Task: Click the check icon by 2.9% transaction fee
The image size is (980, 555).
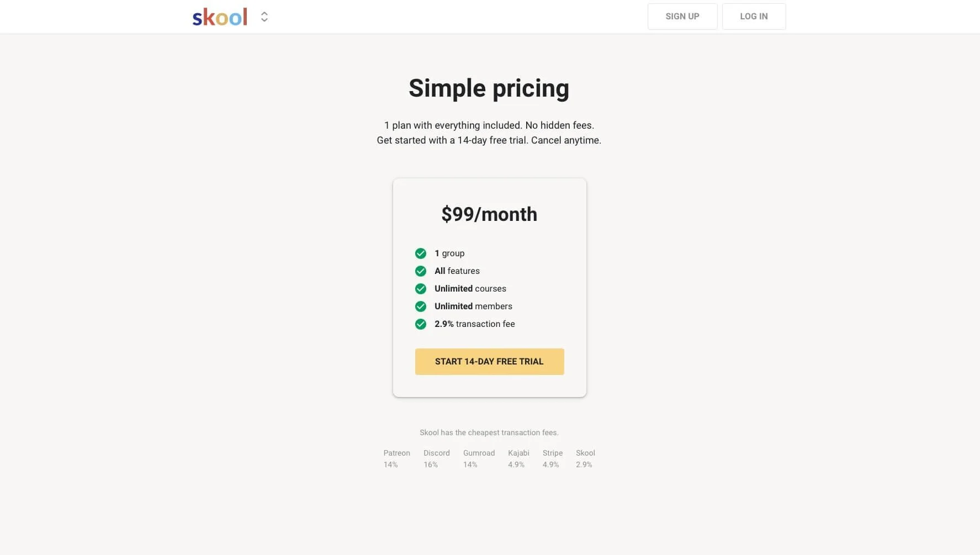Action: [421, 324]
